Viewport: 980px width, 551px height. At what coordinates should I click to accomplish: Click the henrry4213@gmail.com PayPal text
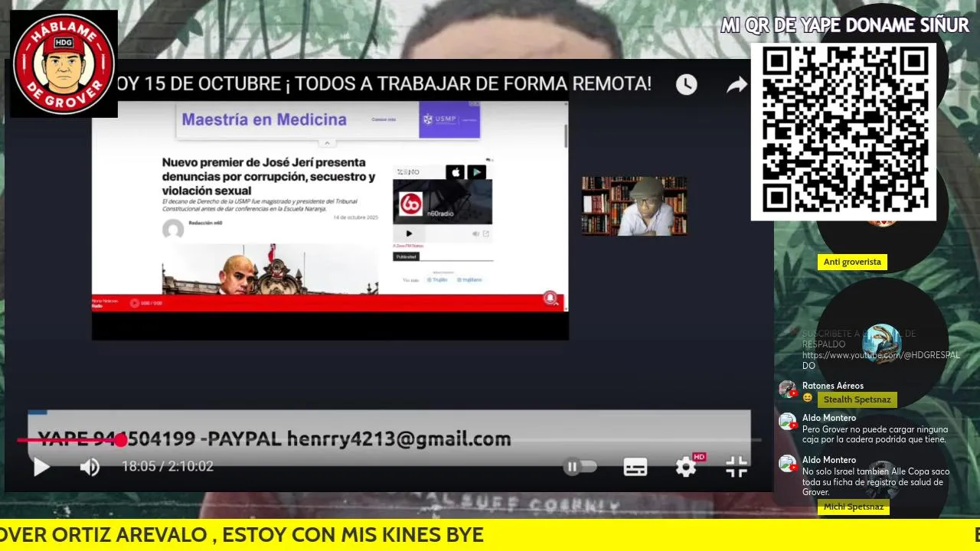(x=398, y=439)
